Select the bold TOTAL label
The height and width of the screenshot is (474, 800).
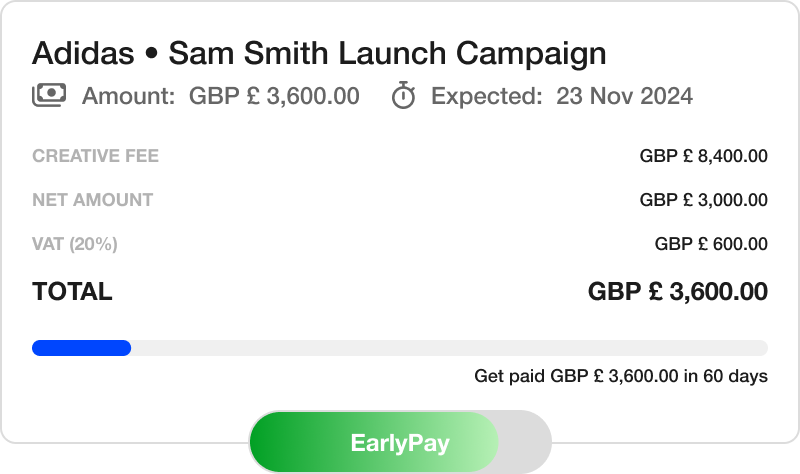72,292
